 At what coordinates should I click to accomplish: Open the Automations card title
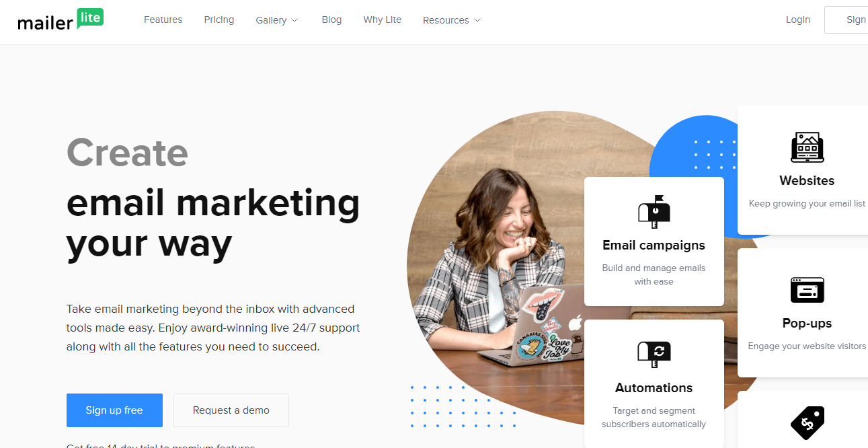coord(654,387)
